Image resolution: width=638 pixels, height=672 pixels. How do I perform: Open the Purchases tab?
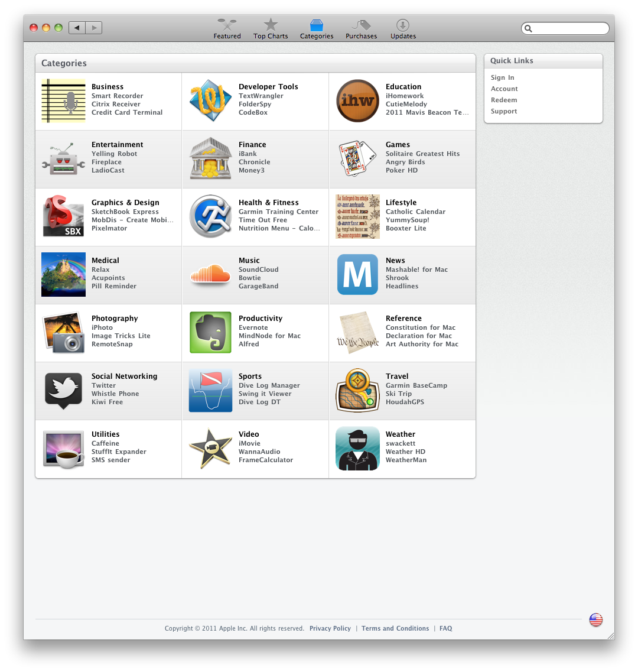tap(361, 29)
